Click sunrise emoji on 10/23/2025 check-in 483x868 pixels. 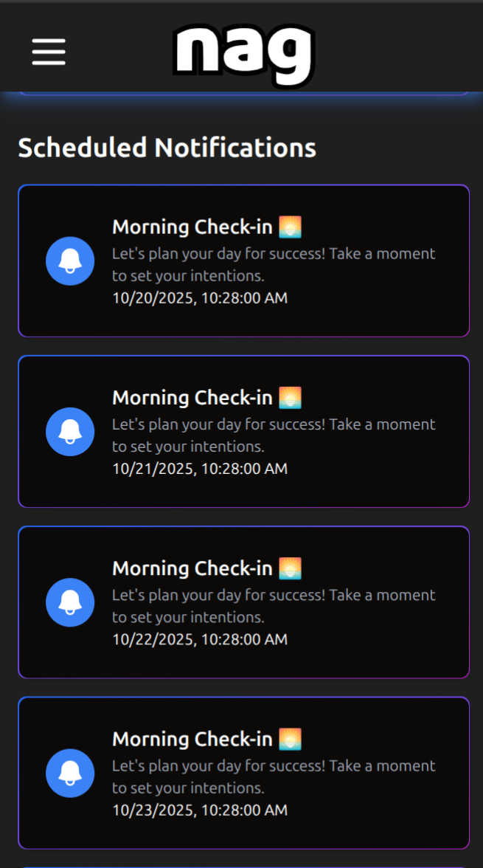tap(291, 739)
